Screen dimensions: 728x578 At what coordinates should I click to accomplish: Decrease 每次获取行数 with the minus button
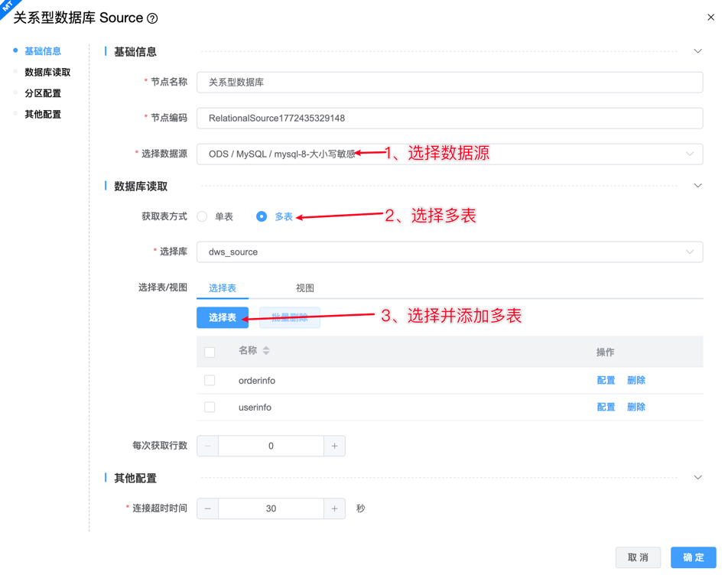[x=207, y=446]
